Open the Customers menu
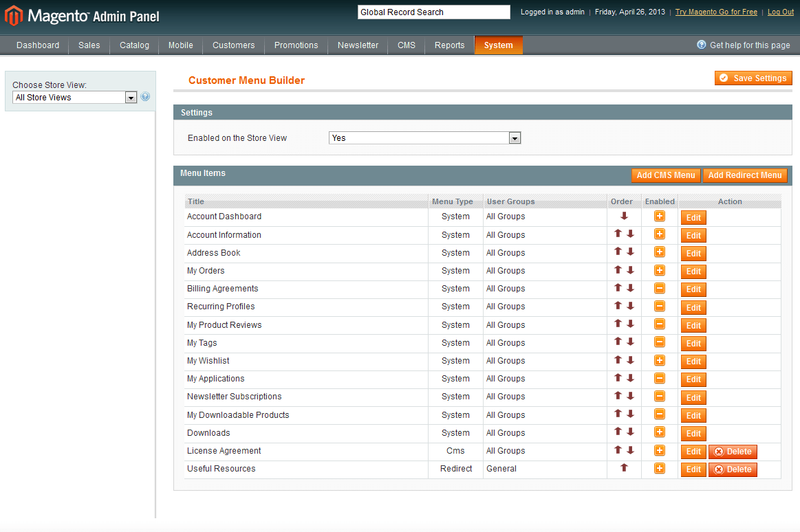This screenshot has height=532, width=800. coord(234,45)
